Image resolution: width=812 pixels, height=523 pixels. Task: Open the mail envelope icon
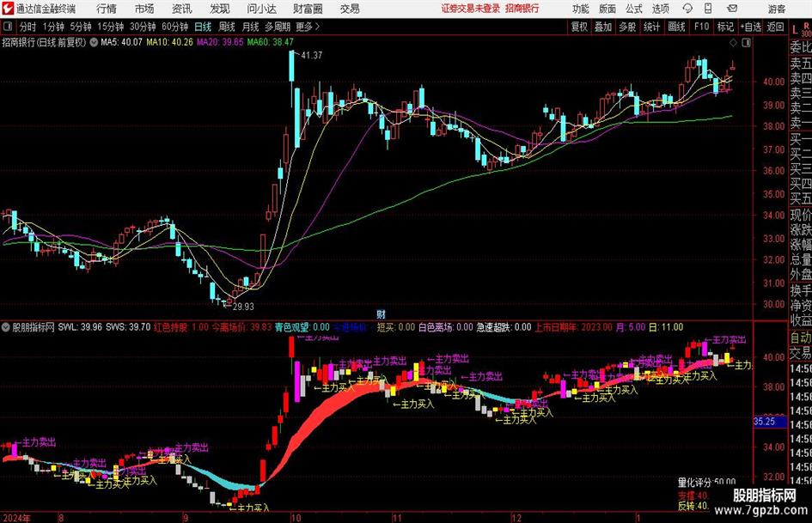pos(732,9)
